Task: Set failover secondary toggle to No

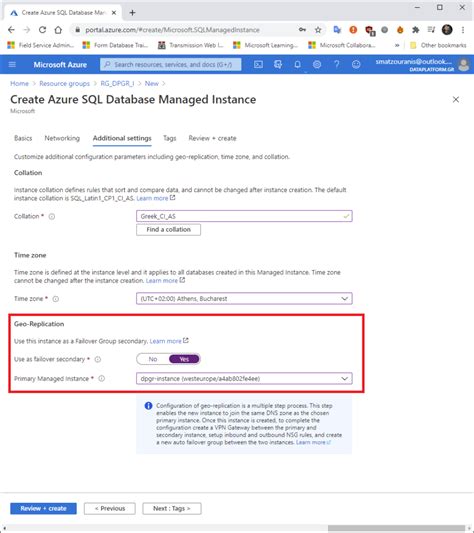Action: point(153,359)
